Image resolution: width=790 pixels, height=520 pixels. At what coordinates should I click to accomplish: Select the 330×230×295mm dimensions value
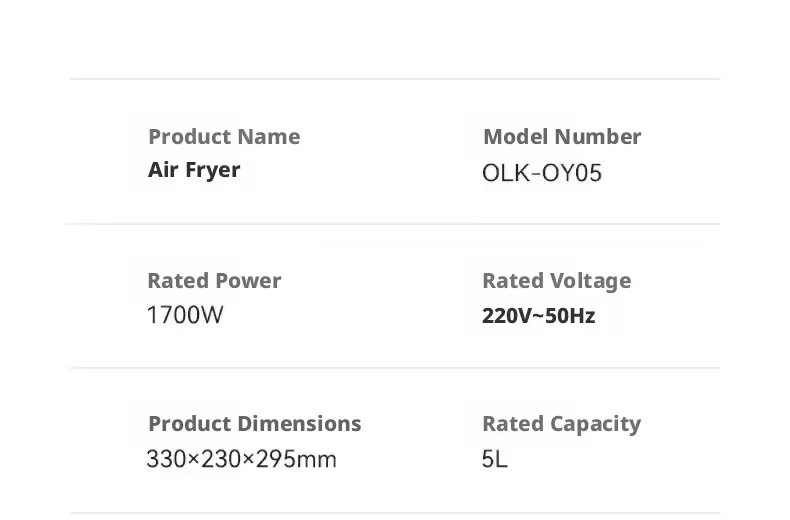(x=241, y=459)
